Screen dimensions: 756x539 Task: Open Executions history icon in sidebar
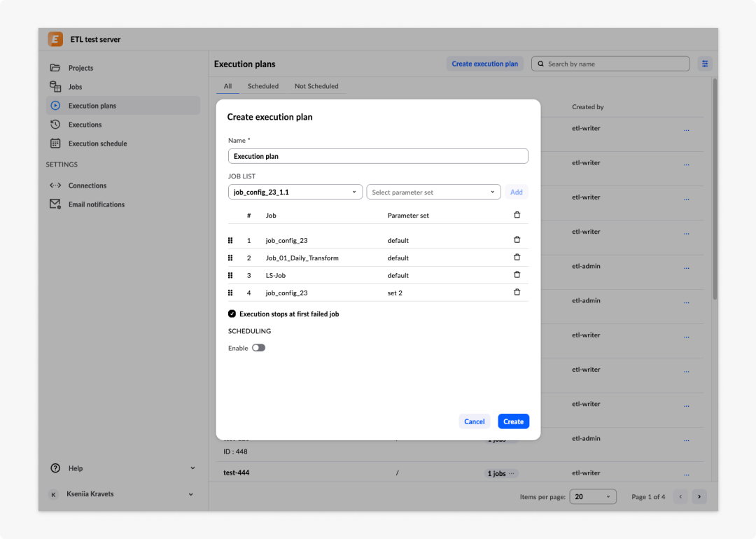pyautogui.click(x=55, y=125)
